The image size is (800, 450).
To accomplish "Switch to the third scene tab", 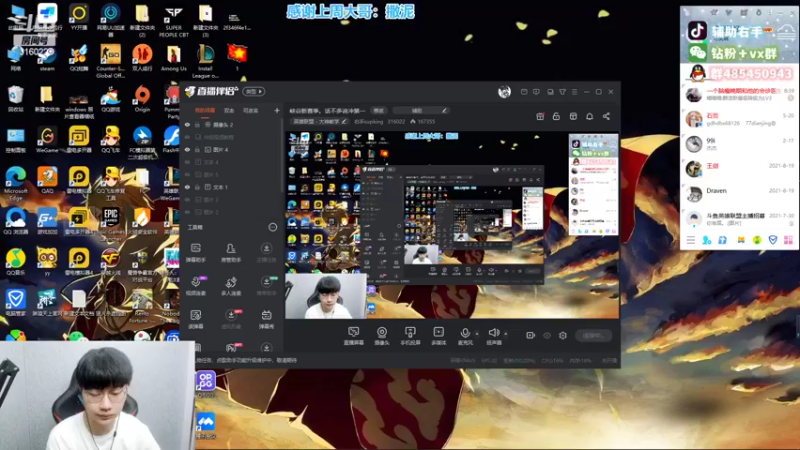I will 251,110.
